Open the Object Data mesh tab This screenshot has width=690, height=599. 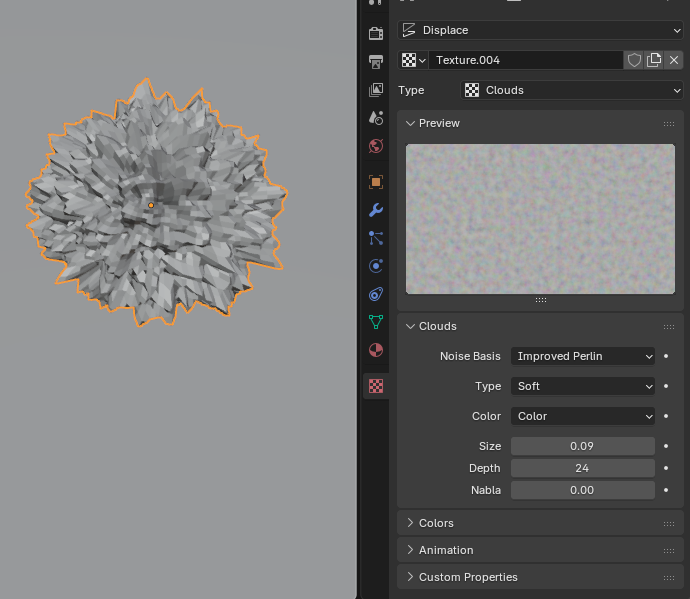(x=376, y=322)
